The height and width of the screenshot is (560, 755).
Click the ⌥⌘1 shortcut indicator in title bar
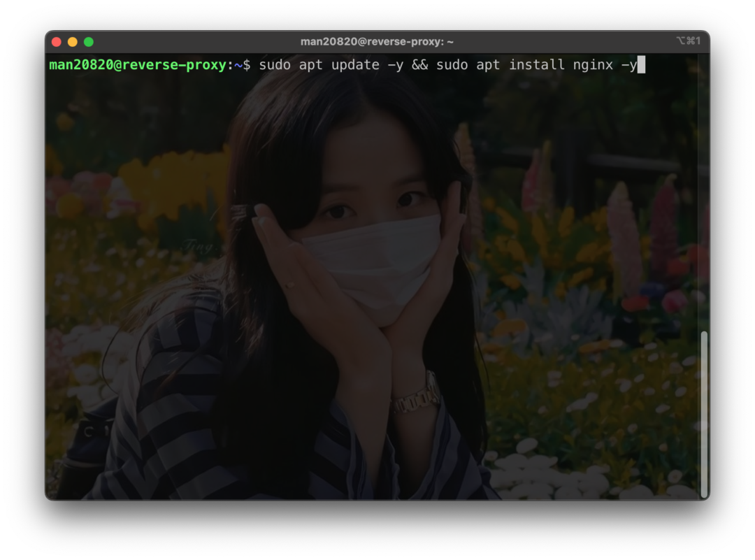click(x=688, y=41)
